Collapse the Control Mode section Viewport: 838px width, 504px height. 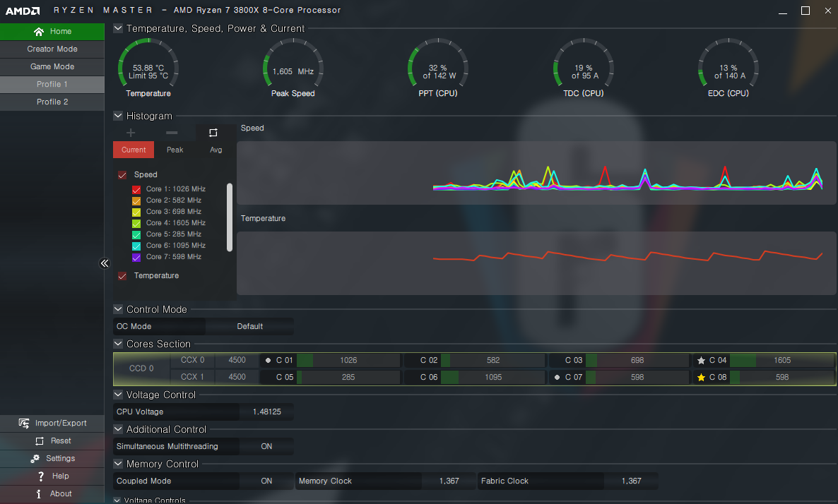tap(118, 309)
